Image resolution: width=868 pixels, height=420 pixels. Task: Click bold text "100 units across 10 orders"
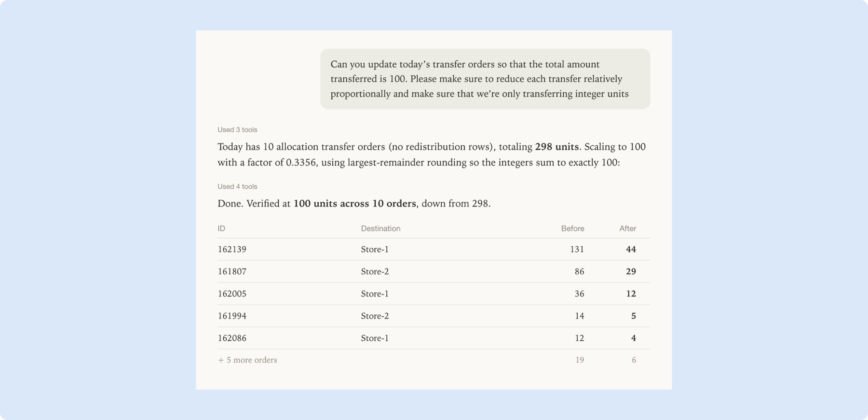[354, 203]
